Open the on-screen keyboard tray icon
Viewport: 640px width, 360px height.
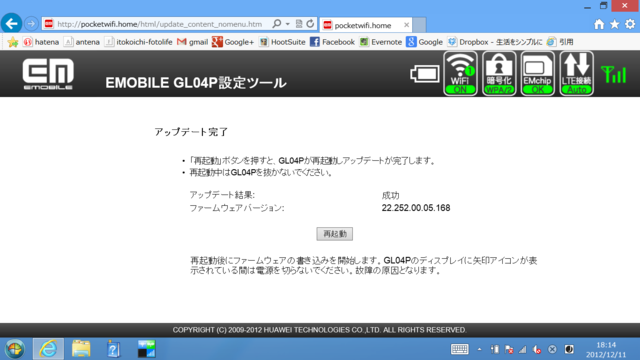[459, 349]
